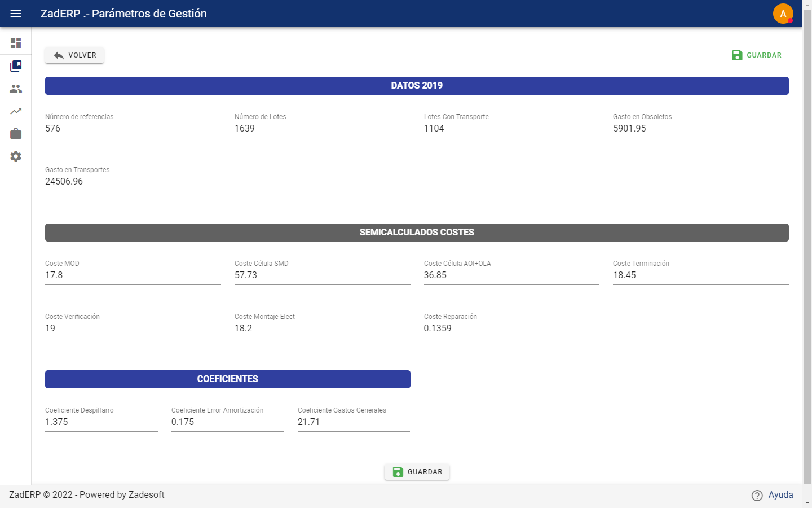812x508 pixels.
Task: Click the ZadERP 2022 Powered by Zadesoft footer text
Action: (x=87, y=495)
